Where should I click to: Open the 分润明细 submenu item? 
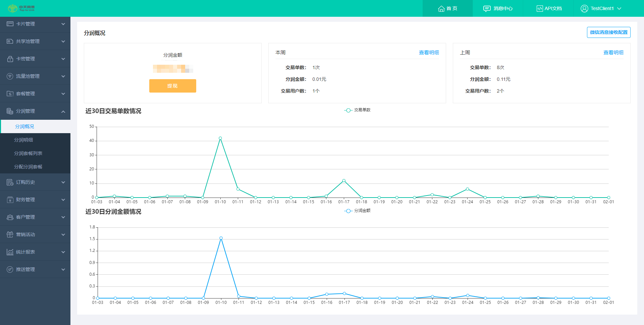(35, 140)
